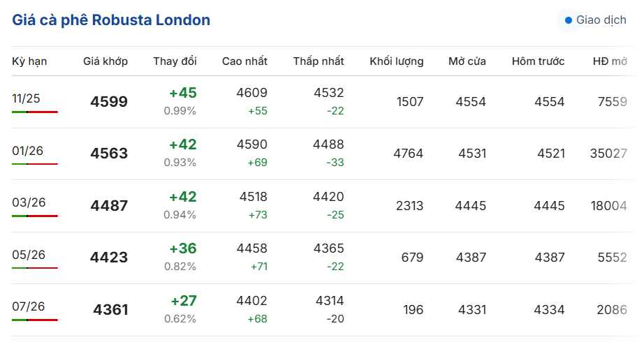The height and width of the screenshot is (342, 644).
Task: Open the 01/26 contract term
Action: click(x=29, y=151)
